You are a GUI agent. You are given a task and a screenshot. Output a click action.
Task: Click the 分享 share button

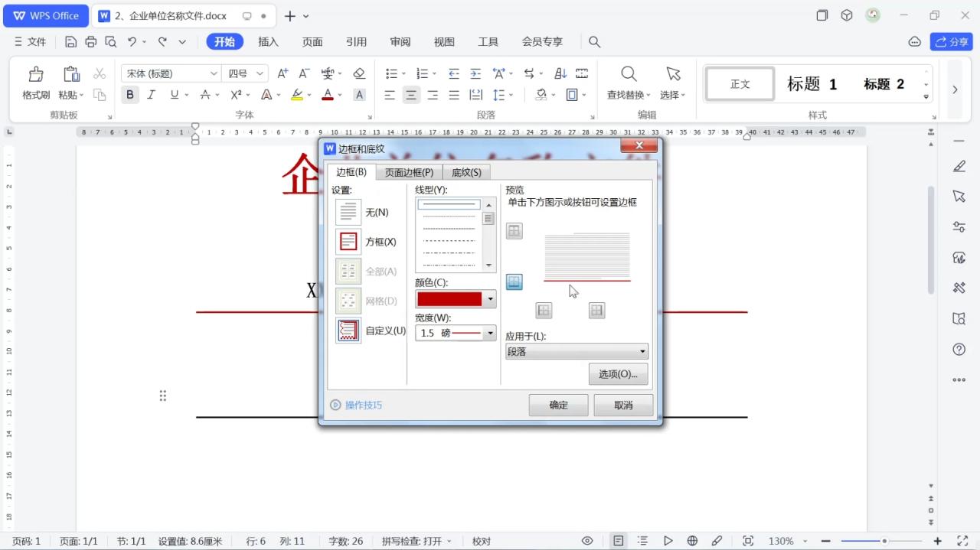[951, 41]
